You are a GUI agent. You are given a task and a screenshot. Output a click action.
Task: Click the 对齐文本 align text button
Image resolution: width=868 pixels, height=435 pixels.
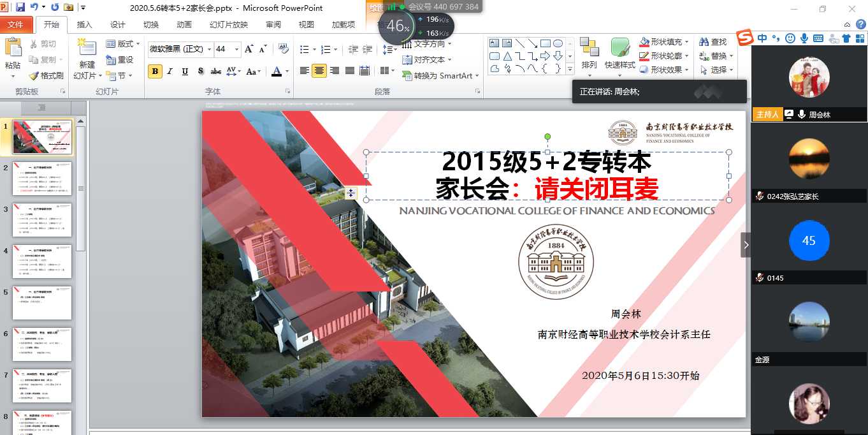point(428,60)
